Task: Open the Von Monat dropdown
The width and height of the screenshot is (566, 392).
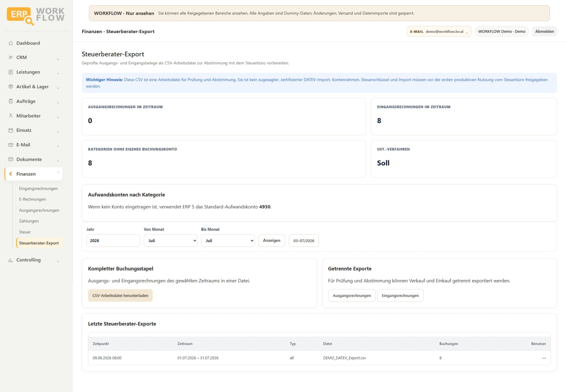Action: point(171,240)
